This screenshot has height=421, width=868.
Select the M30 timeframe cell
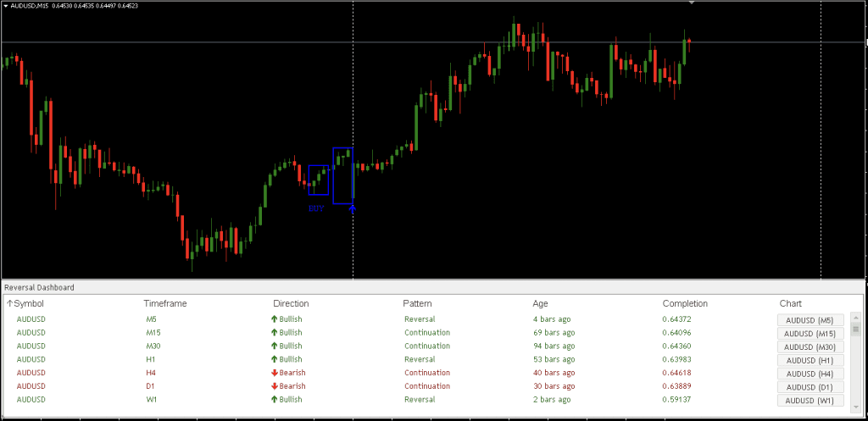pos(153,346)
